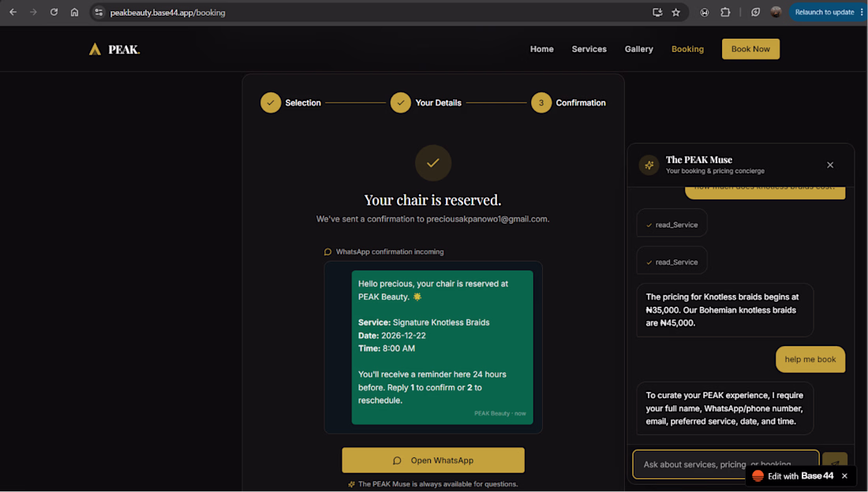Click the Selection step checkmark circle
Image resolution: width=868 pixels, height=492 pixels.
tap(271, 103)
